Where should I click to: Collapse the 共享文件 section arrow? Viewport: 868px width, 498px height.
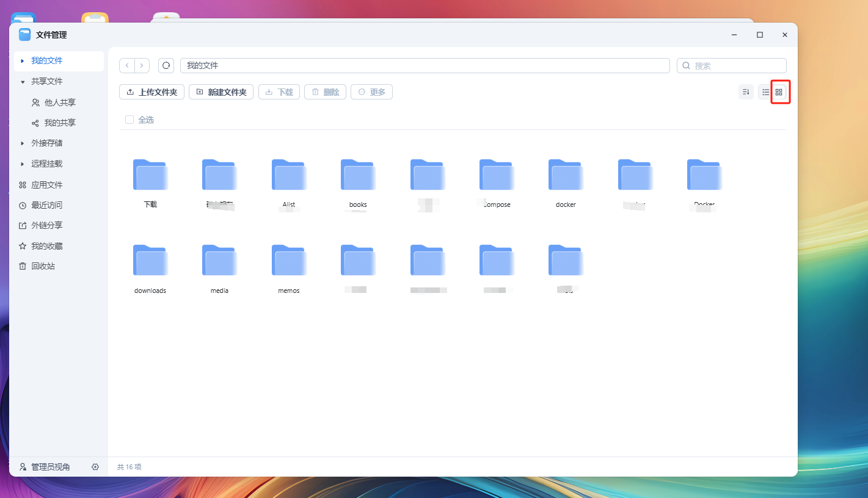click(23, 82)
